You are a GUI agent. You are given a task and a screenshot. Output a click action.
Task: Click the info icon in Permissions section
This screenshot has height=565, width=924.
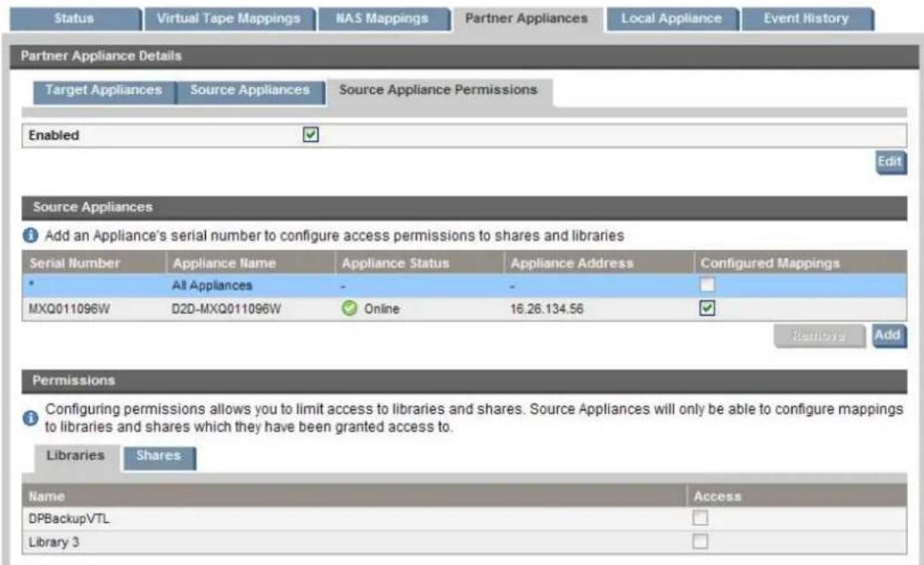(x=31, y=417)
